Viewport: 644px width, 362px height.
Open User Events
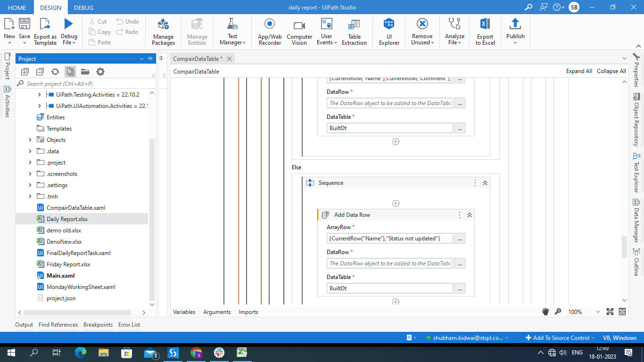pos(327,31)
